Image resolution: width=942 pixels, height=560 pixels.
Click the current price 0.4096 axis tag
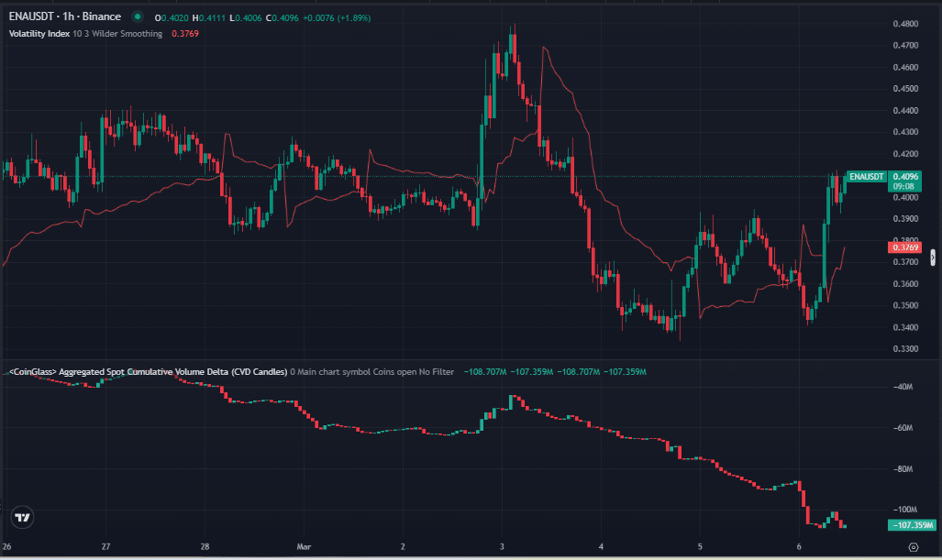(x=904, y=176)
